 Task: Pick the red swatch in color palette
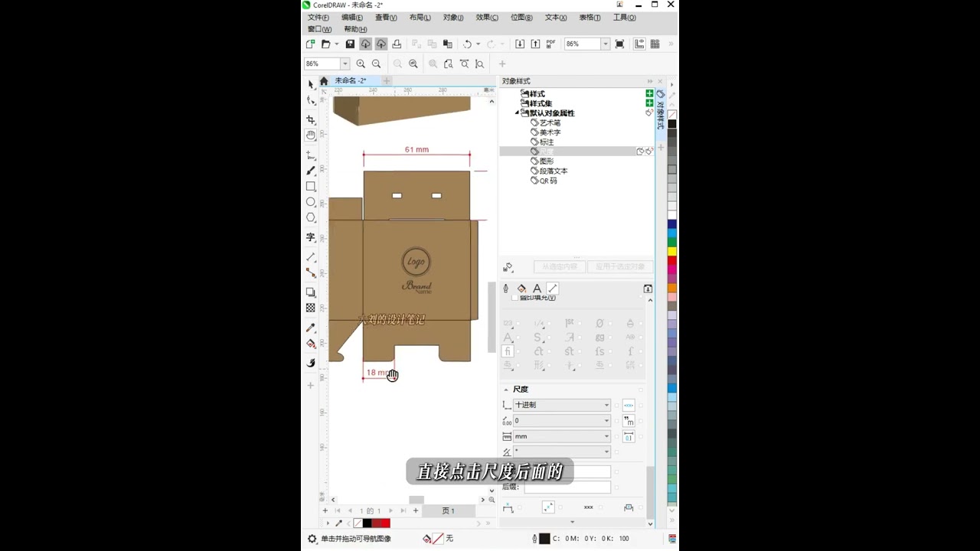(672, 260)
